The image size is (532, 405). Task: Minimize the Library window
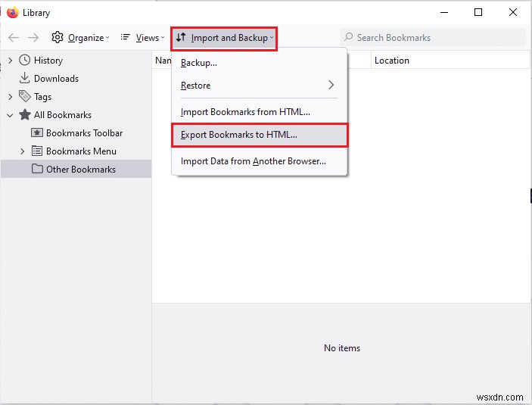point(444,13)
